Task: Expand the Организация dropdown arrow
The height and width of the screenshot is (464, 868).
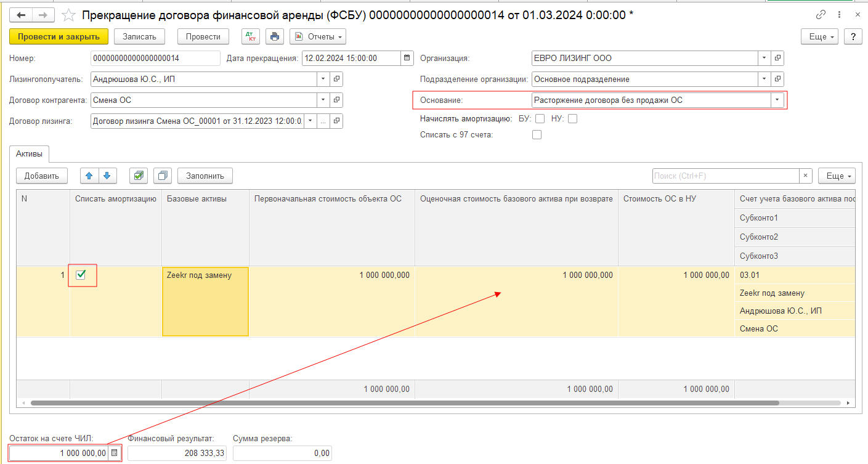Action: [764, 59]
